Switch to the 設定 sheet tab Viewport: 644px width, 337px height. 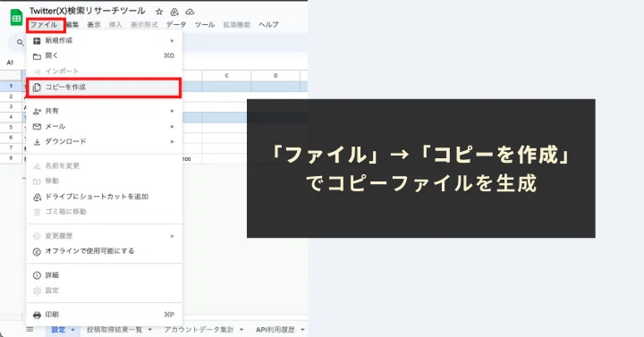58,330
